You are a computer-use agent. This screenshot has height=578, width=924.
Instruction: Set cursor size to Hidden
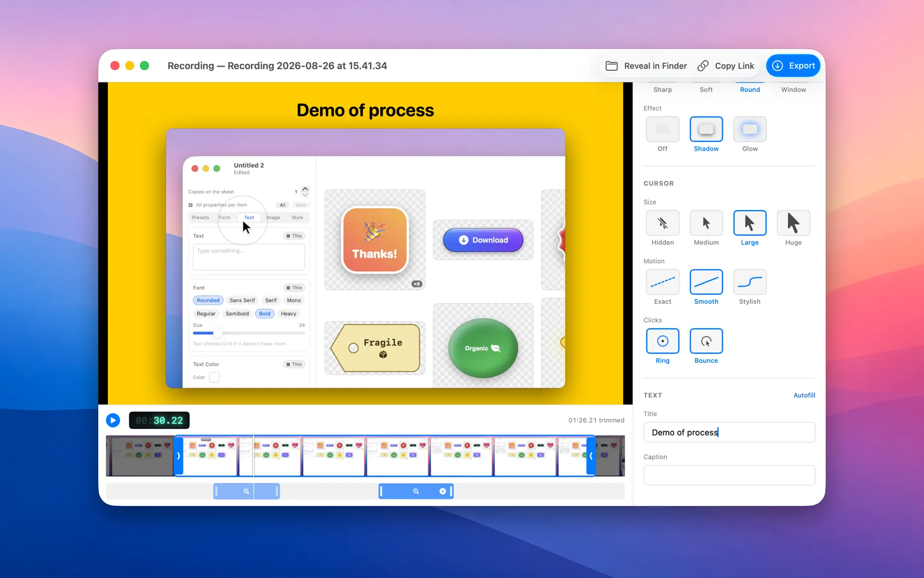(x=663, y=223)
